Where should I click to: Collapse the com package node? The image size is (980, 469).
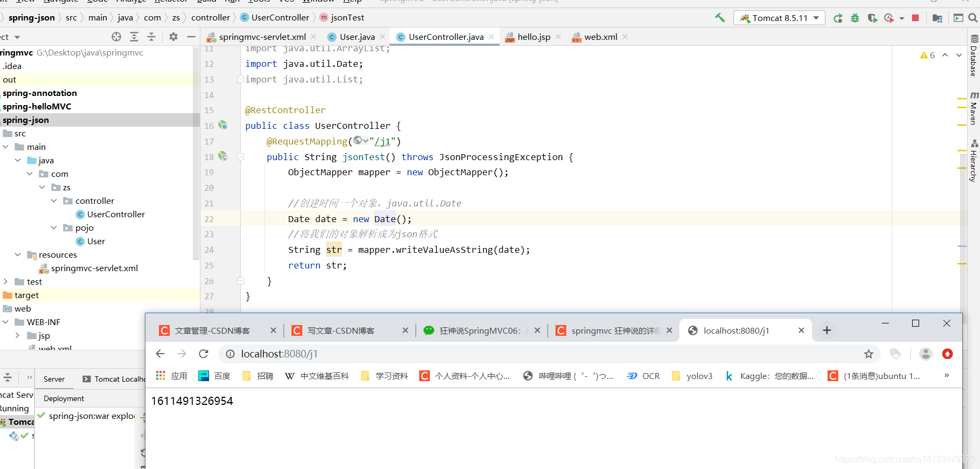click(30, 174)
